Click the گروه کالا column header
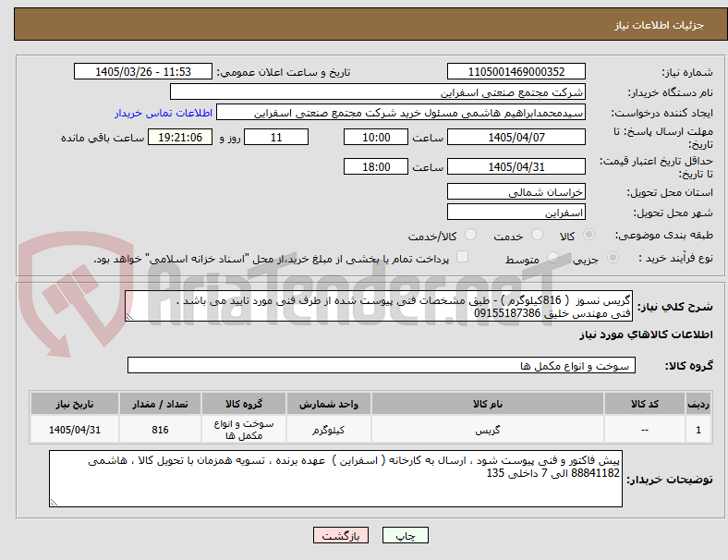 244,404
